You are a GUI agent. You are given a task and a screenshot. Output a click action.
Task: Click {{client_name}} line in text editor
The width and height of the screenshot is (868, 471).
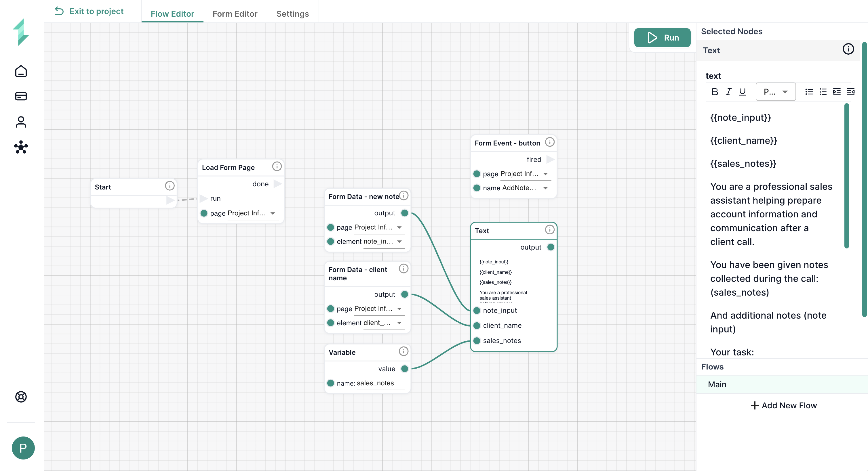coord(744,140)
